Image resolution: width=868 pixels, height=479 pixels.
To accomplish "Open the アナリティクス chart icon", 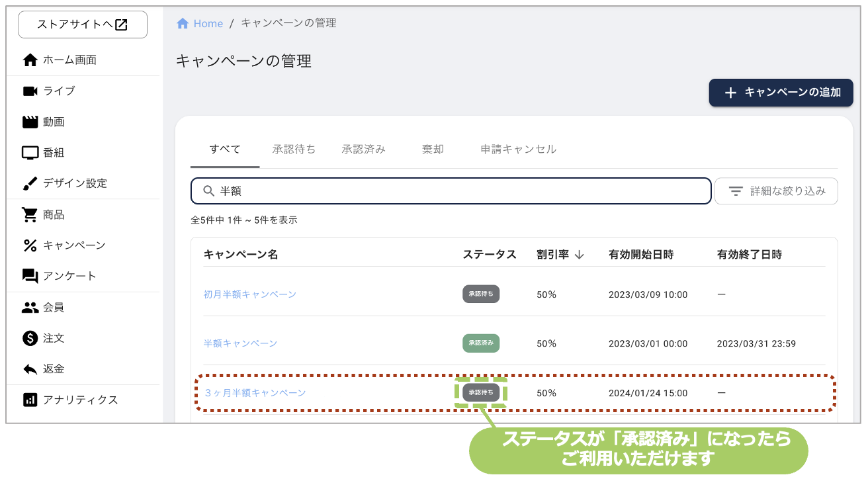I will (x=30, y=400).
